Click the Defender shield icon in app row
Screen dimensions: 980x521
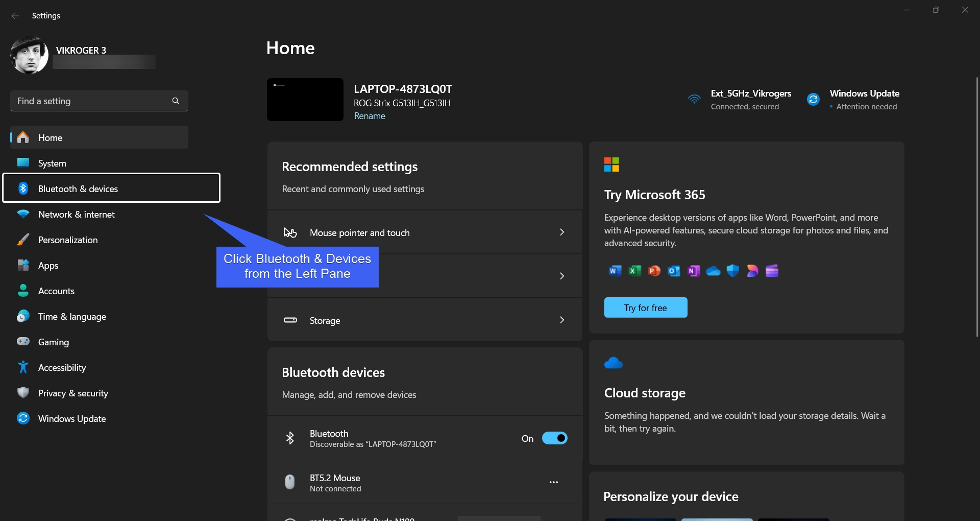733,271
